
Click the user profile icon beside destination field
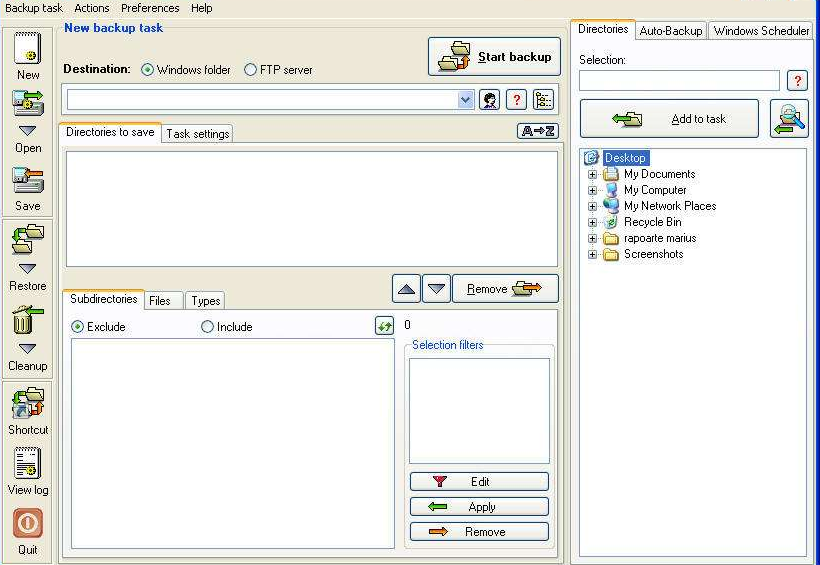click(489, 99)
